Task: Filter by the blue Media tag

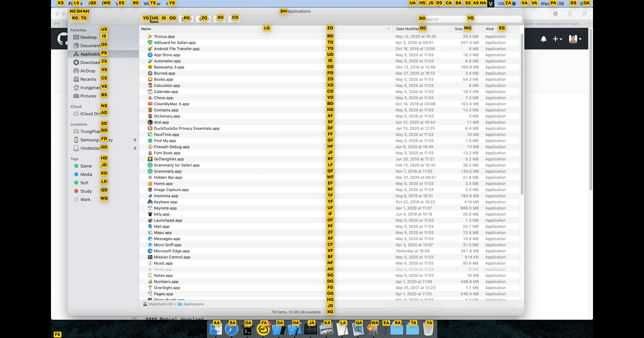Action: pos(83,174)
